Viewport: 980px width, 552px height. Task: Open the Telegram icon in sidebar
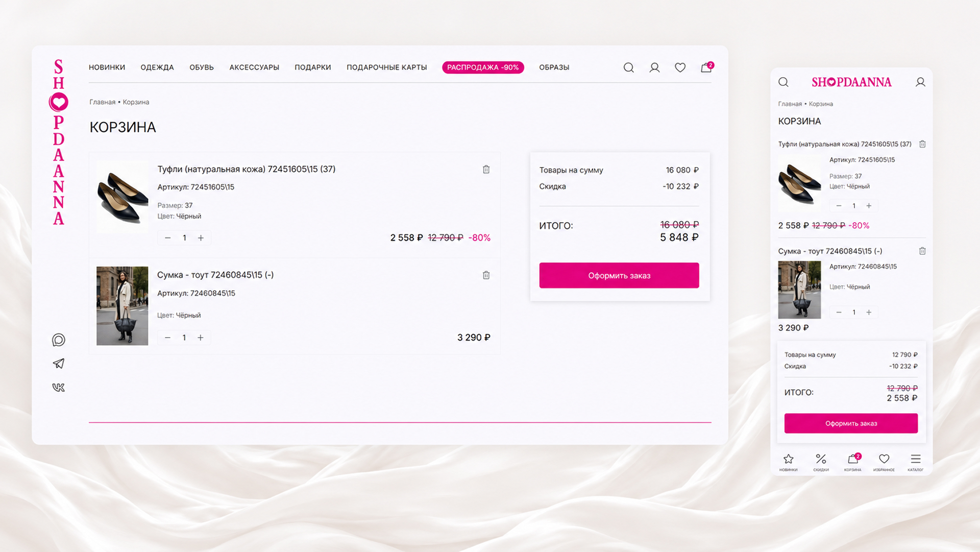pyautogui.click(x=59, y=364)
